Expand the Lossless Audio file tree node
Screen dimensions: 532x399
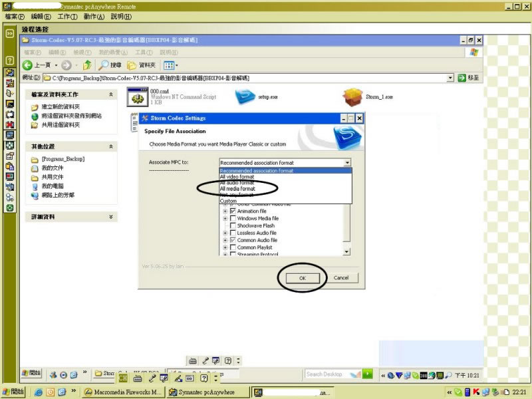[x=225, y=233]
